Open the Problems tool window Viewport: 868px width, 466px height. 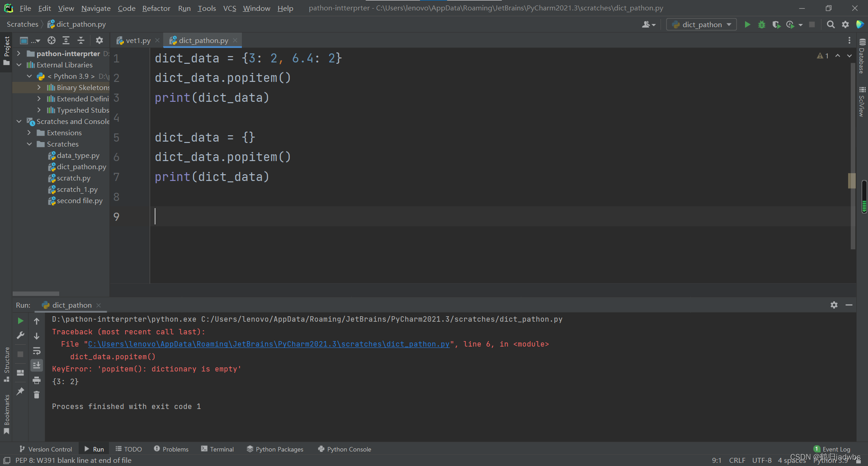171,449
